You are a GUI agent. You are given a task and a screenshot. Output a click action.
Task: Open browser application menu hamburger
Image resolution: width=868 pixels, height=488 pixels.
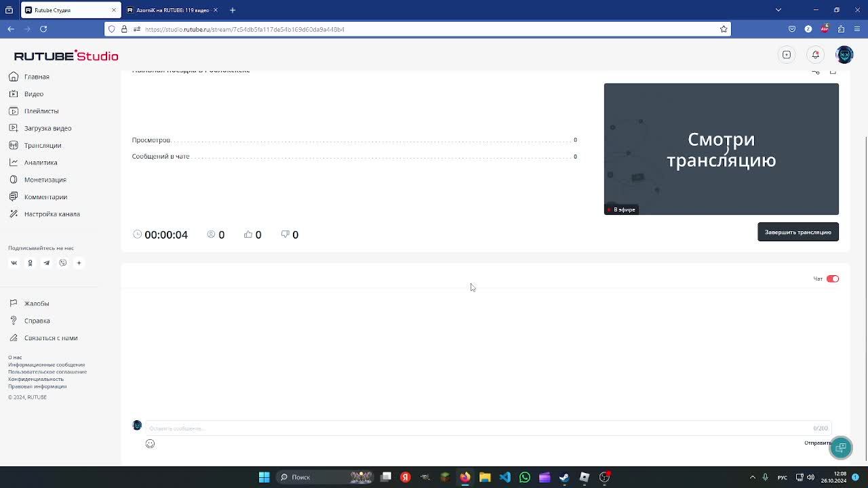point(857,29)
